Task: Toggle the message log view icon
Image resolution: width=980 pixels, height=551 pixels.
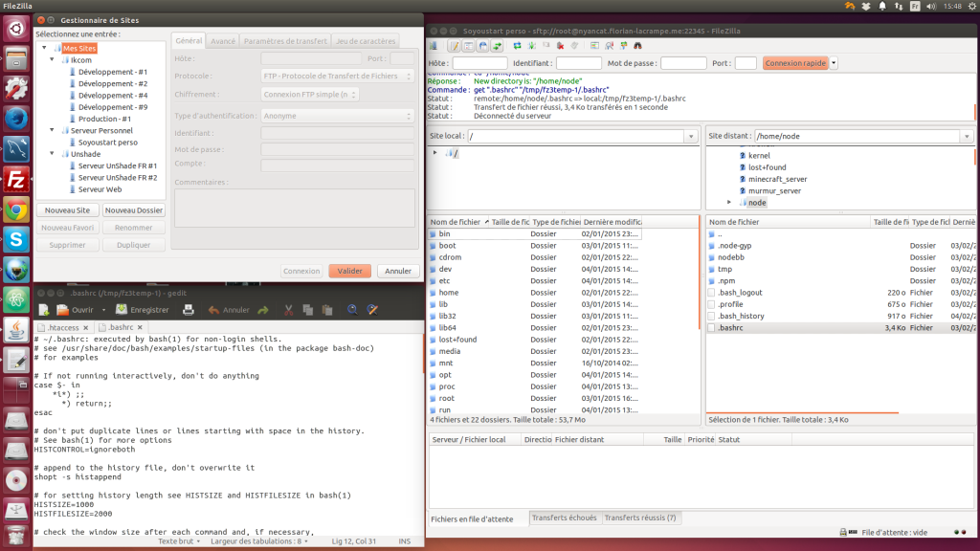Action: pyautogui.click(x=455, y=46)
